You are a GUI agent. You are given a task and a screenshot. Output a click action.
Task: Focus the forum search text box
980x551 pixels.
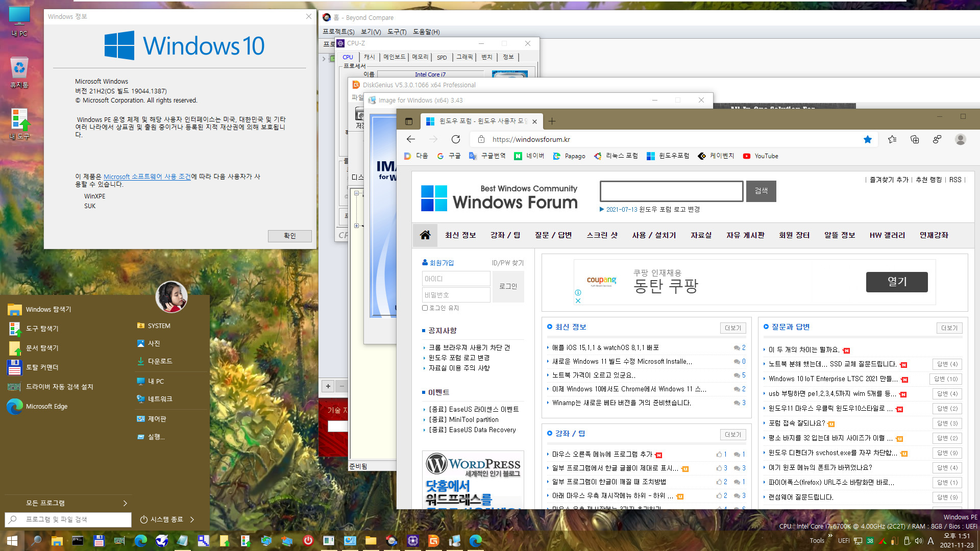pos(671,191)
